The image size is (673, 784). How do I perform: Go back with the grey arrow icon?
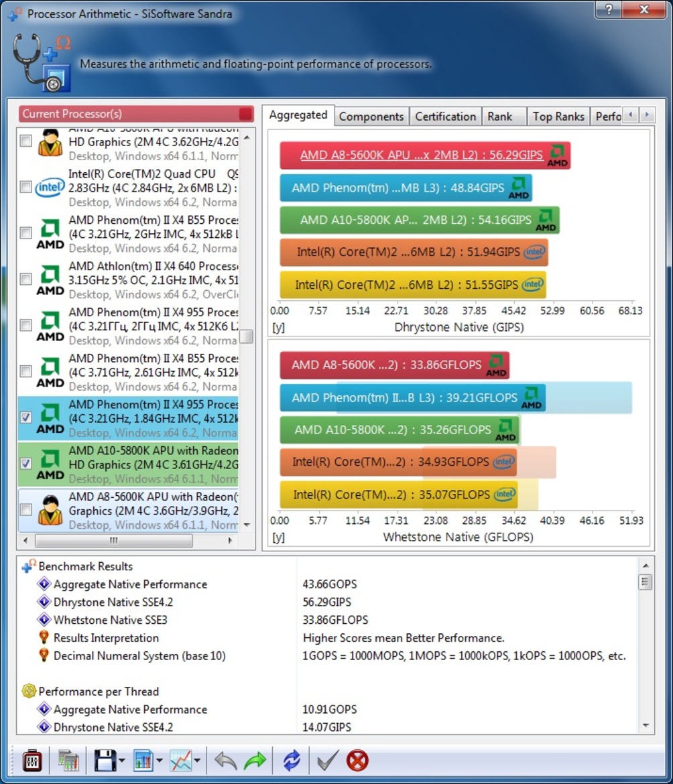225,761
